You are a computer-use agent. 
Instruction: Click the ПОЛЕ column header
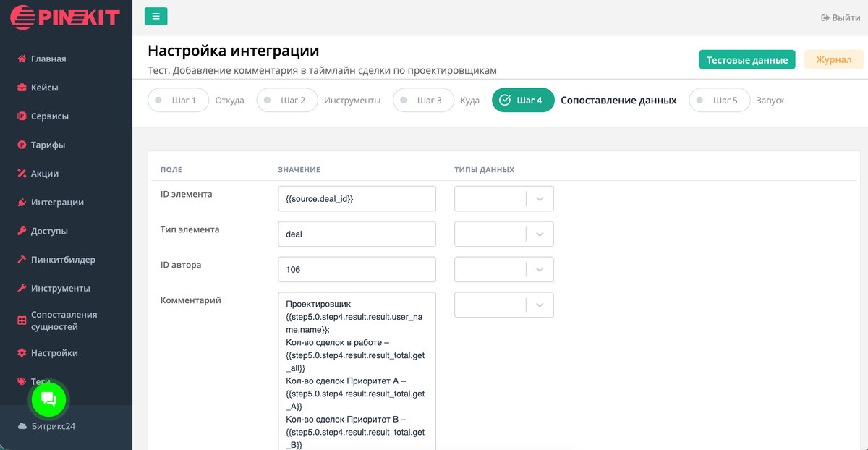click(x=171, y=170)
